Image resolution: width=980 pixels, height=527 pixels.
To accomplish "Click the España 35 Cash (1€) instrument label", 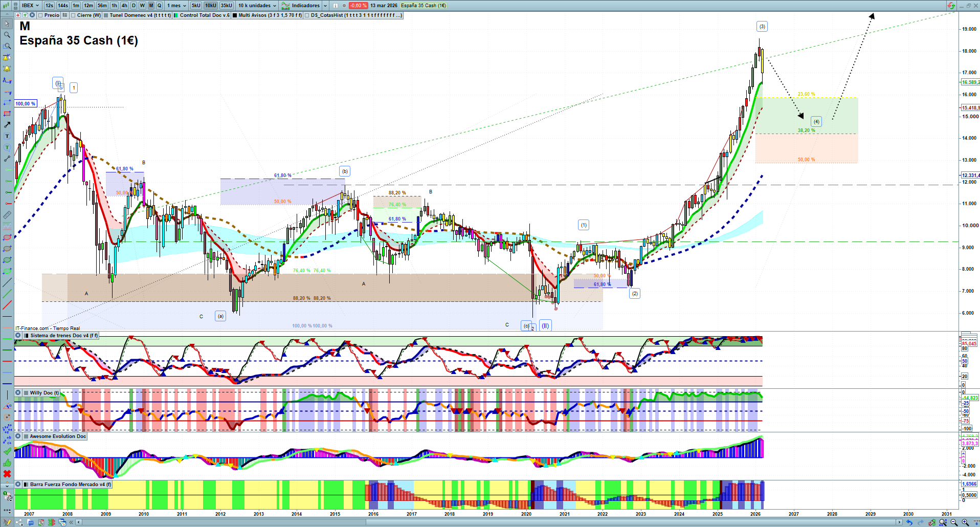I will pyautogui.click(x=424, y=6).
